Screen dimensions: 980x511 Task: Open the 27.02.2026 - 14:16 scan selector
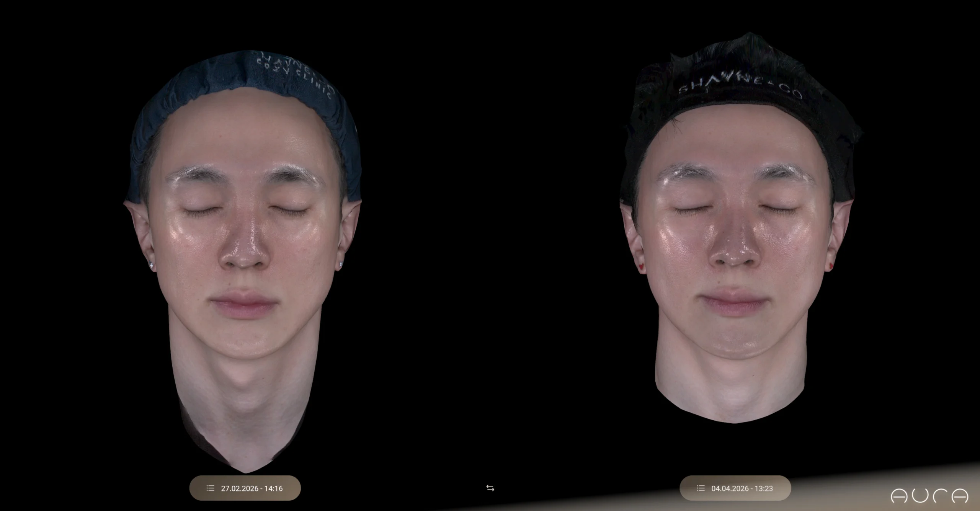[x=245, y=488]
